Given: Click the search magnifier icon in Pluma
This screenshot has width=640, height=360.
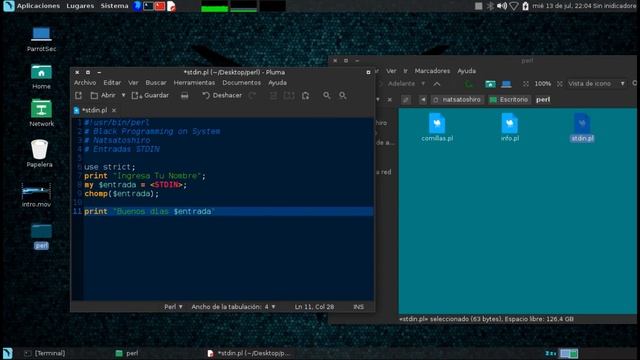Looking at the screenshot, I should point(327,96).
